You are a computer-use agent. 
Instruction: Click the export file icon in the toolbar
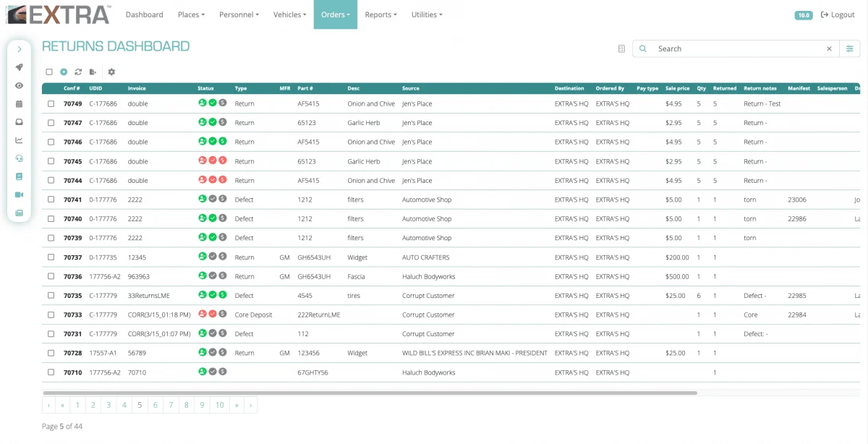pos(93,72)
